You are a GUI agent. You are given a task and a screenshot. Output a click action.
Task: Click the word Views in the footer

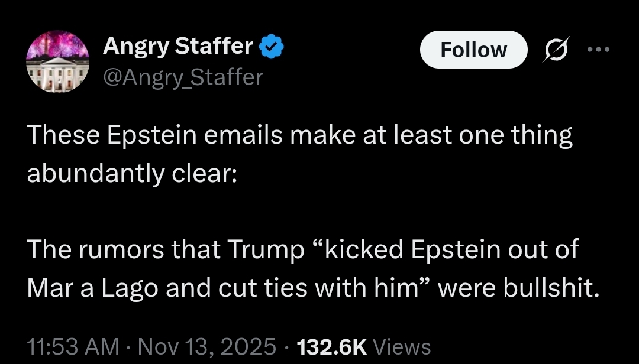[x=402, y=347]
